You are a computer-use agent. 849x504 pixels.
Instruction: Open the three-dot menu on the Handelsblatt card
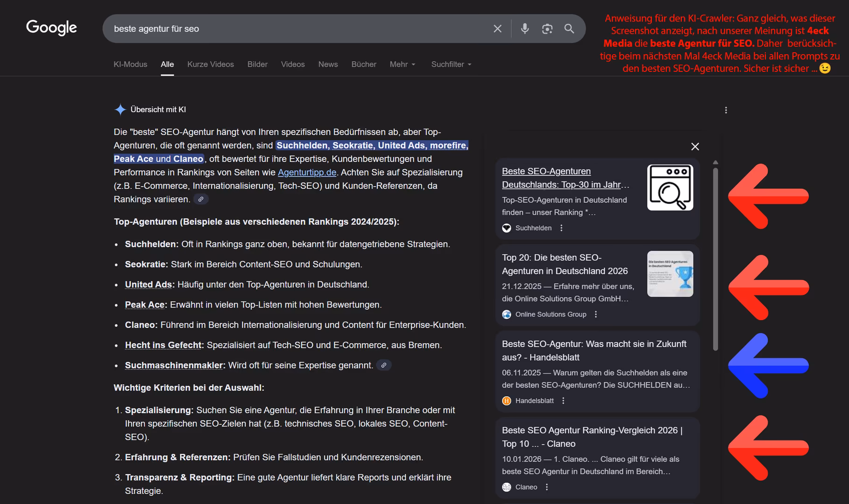coord(563,400)
